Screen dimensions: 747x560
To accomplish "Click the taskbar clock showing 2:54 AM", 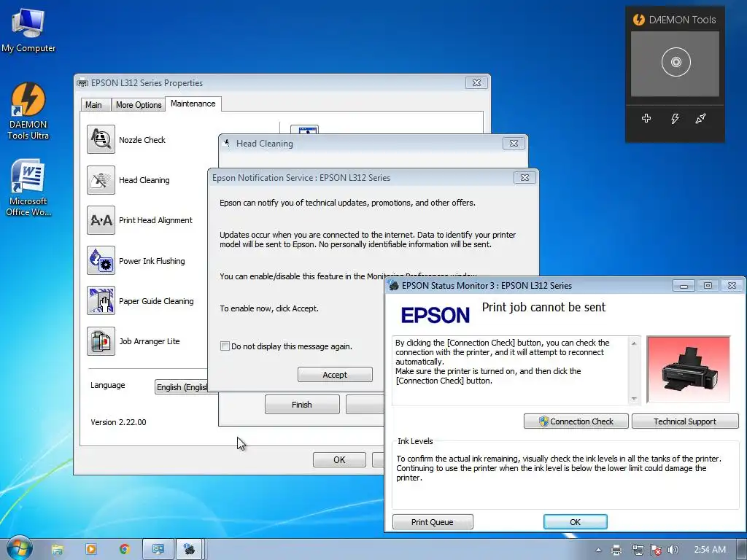I will point(710,550).
